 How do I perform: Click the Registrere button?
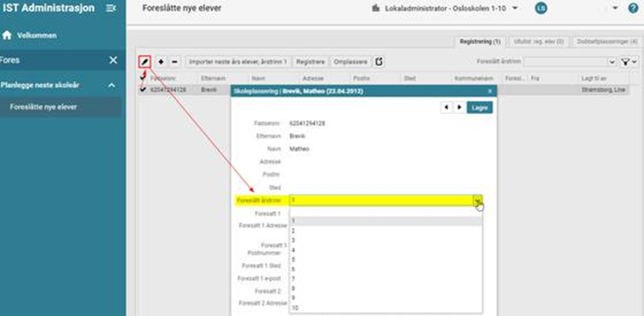click(x=311, y=62)
